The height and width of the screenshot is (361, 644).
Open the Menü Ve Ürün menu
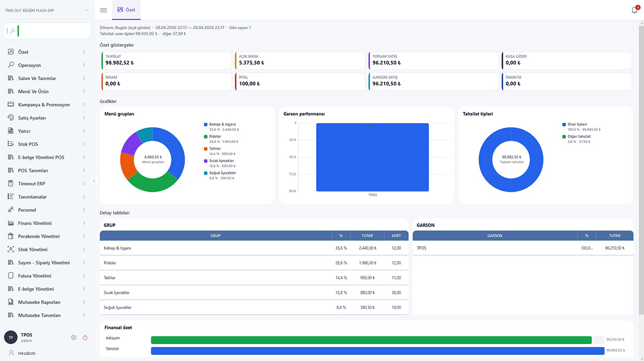(46, 91)
